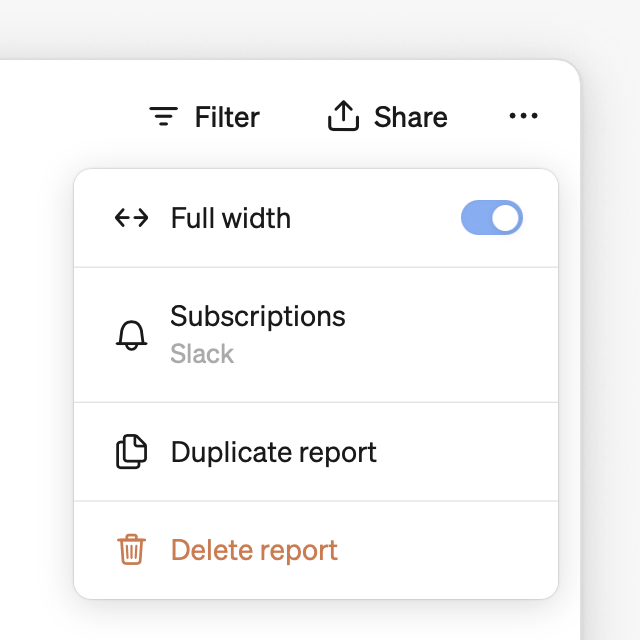Open the three-dot more options menu
This screenshot has width=640, height=640.
(x=523, y=116)
